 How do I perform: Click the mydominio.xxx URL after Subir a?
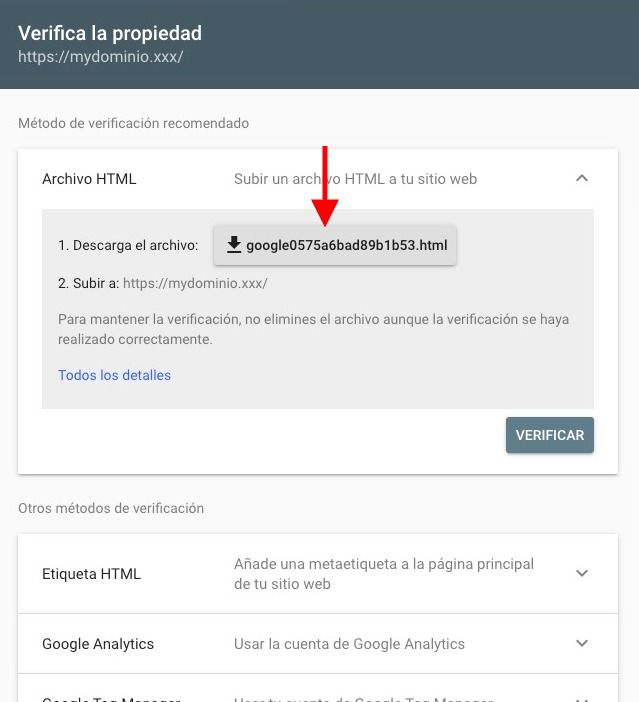[195, 283]
